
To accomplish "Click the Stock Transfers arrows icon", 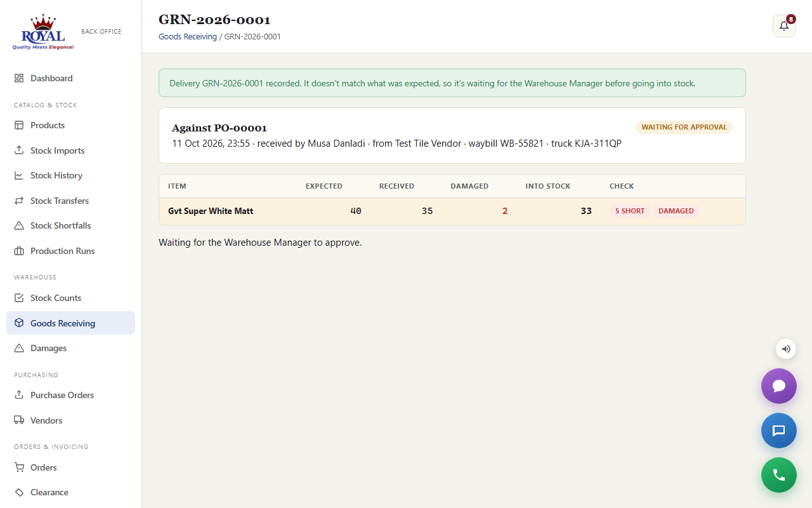I will pos(19,201).
